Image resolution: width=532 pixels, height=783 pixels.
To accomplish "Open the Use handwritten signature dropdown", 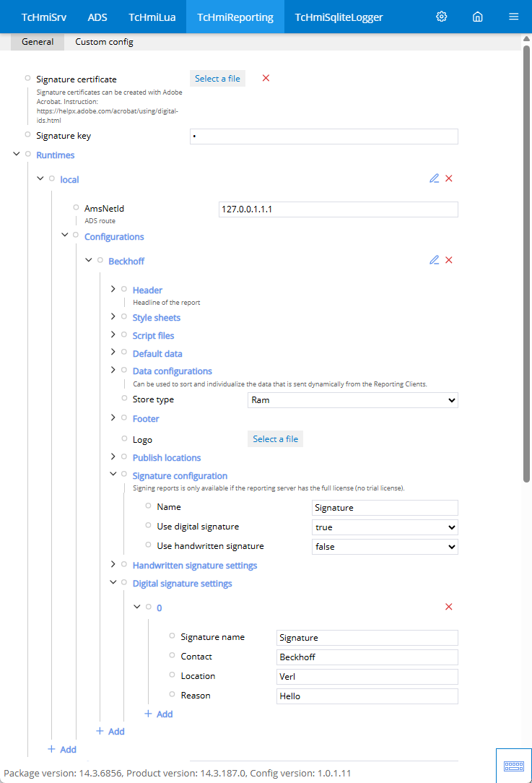I will (x=385, y=547).
